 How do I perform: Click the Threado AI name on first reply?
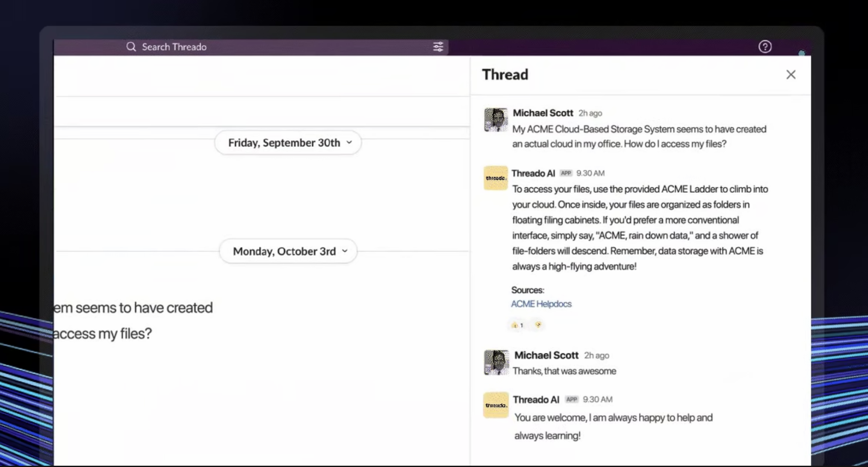tap(533, 173)
